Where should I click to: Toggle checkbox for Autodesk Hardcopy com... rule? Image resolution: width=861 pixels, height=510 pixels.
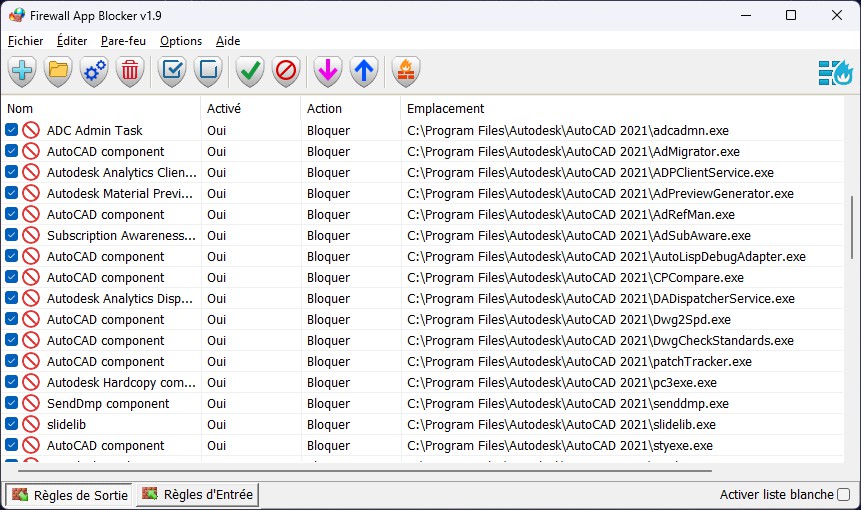(x=12, y=382)
